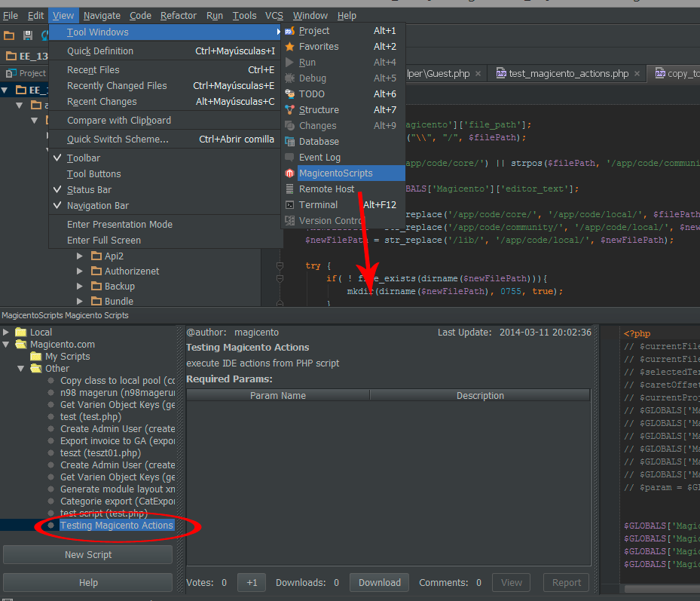
Task: Close the Guest.php editor tab
Action: point(478,74)
